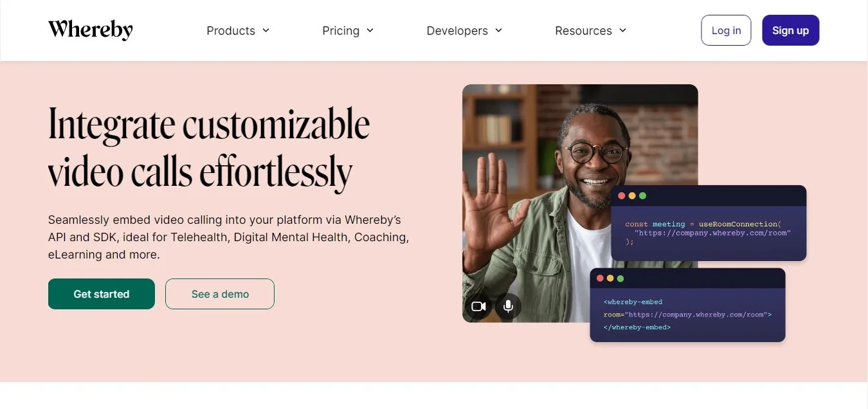Click the Log in button
The image size is (868, 409).
click(726, 30)
